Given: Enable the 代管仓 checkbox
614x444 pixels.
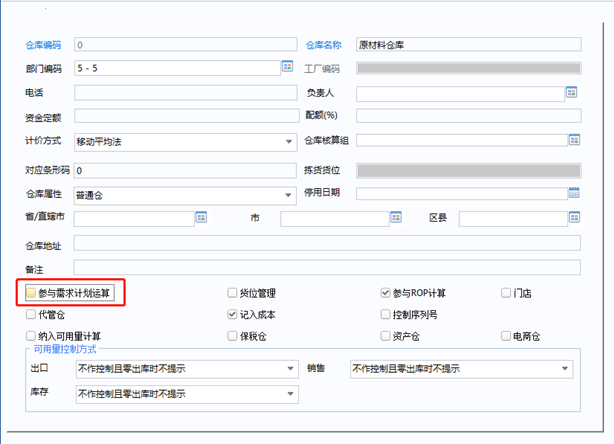Looking at the screenshot, I should tap(31, 314).
